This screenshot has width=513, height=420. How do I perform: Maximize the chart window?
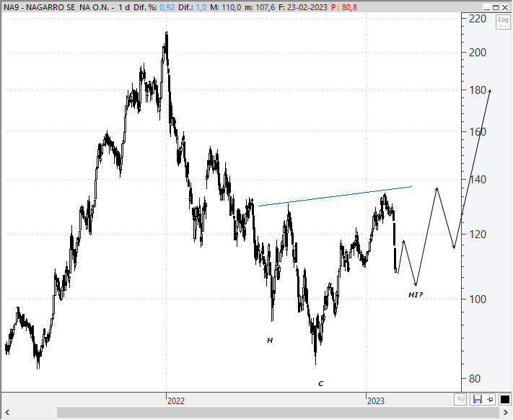tap(496, 7)
